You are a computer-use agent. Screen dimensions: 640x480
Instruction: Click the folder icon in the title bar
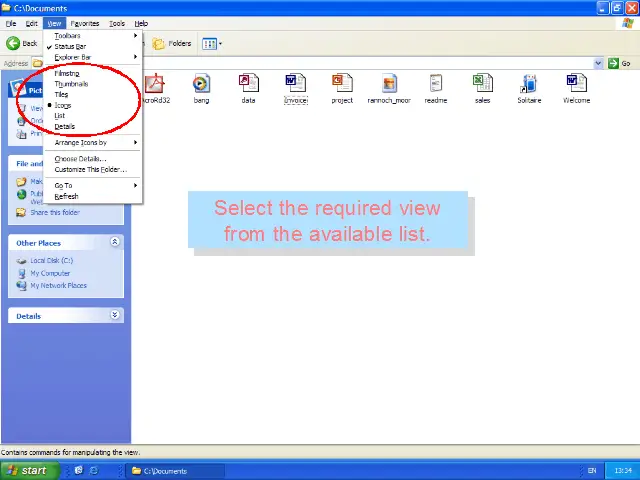(6, 8)
